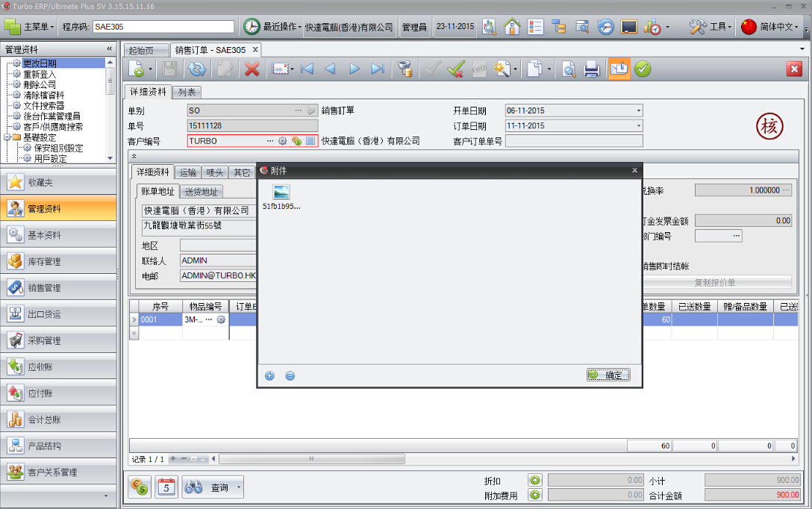Viewport: 812px width, 509px height.
Task: Collapse the 基礎設定 tree node
Action: pyautogui.click(x=7, y=138)
